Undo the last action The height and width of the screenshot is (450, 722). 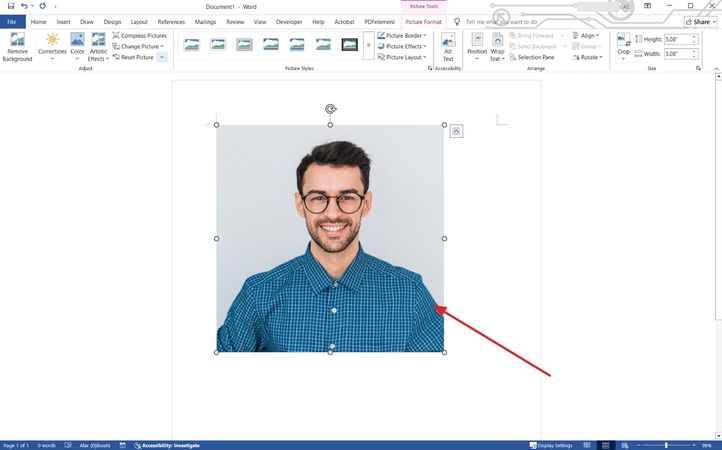tap(24, 6)
